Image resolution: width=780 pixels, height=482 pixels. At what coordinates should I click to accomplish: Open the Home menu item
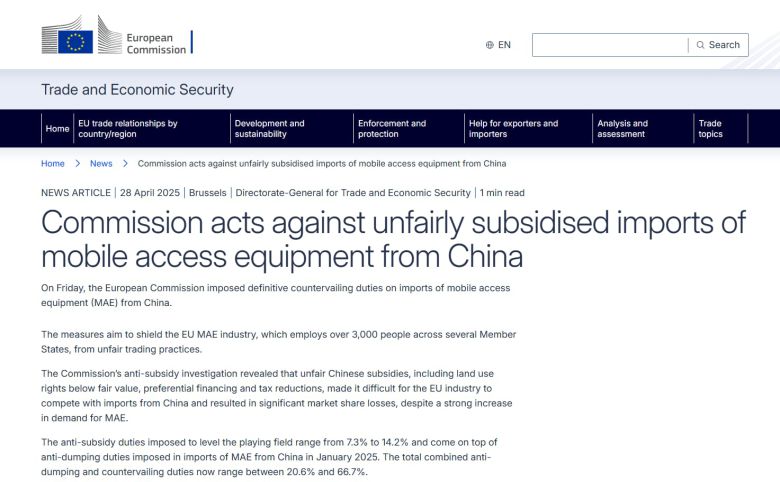pyautogui.click(x=57, y=129)
